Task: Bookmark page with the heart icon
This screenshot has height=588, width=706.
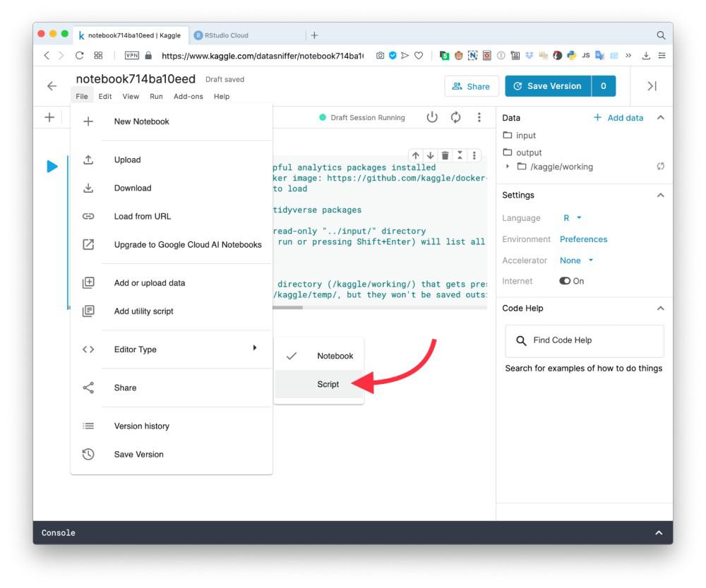Action: click(x=419, y=55)
